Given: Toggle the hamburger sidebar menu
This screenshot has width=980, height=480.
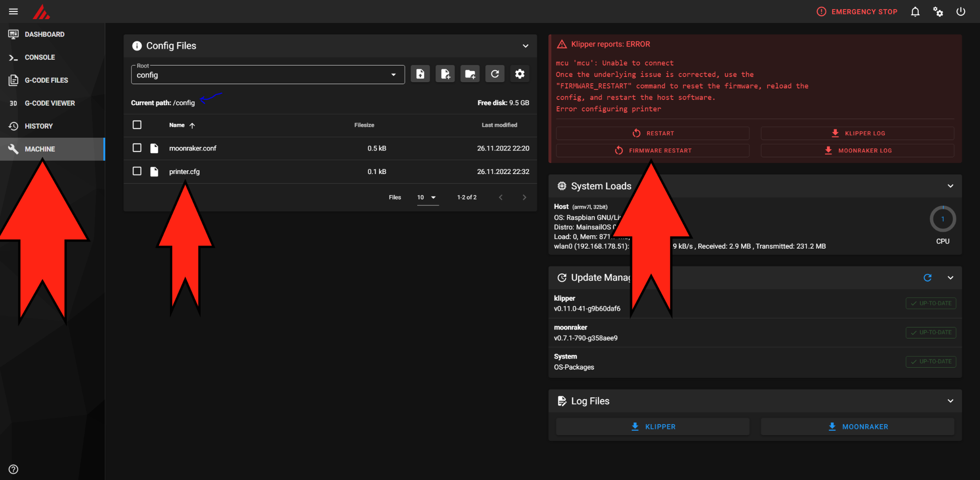Looking at the screenshot, I should (13, 11).
